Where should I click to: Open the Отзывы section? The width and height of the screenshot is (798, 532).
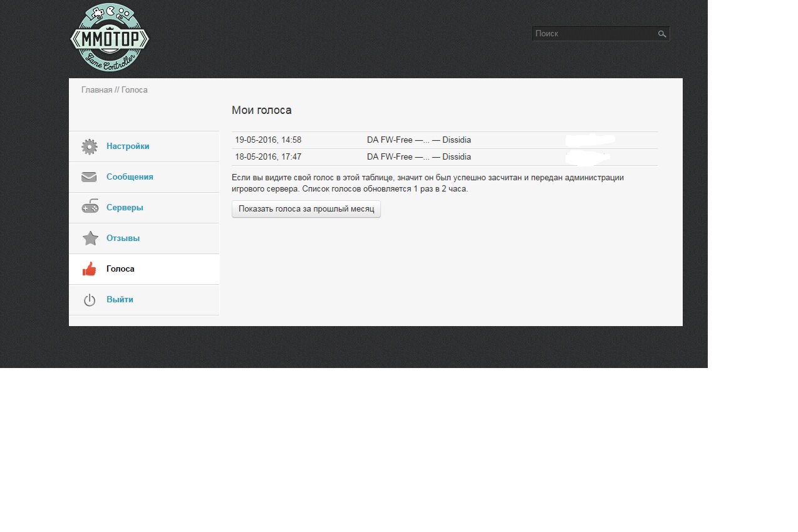pyautogui.click(x=123, y=238)
